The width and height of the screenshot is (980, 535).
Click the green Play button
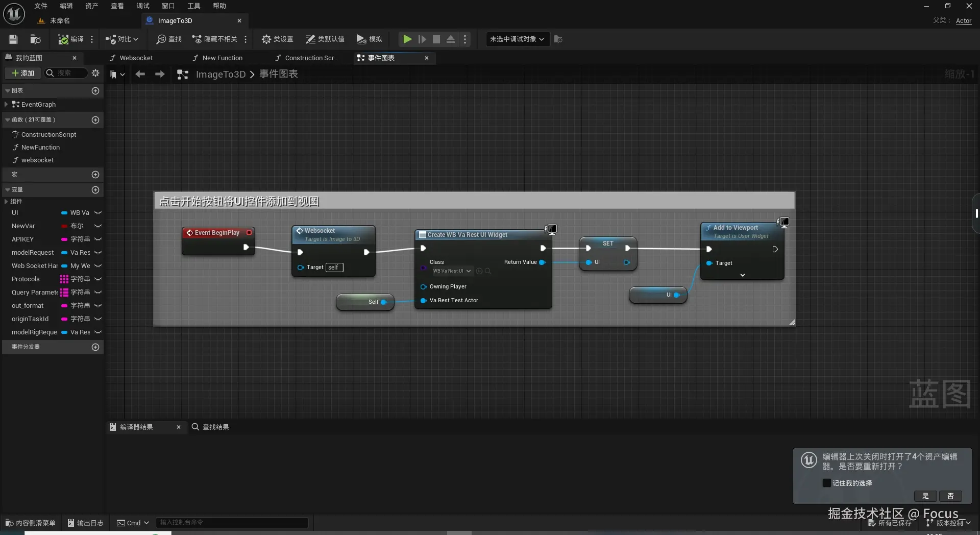[x=407, y=39]
